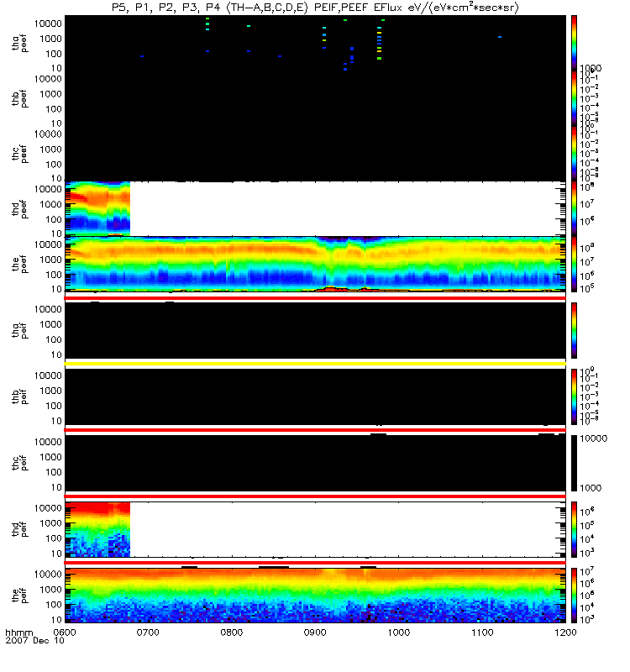Click the 'the peef' electron spectrogram panel
The image size is (630, 672).
[315, 264]
